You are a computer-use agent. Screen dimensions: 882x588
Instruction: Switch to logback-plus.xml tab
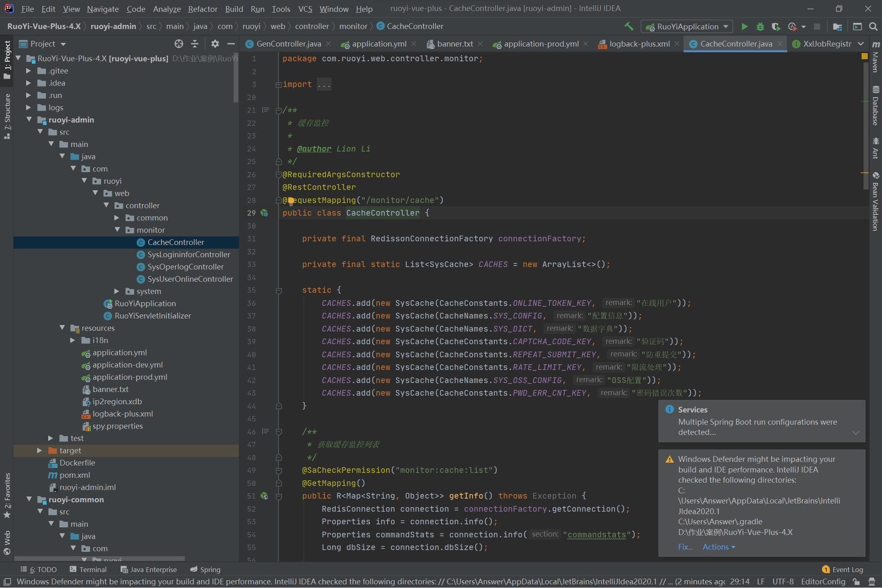tap(639, 44)
